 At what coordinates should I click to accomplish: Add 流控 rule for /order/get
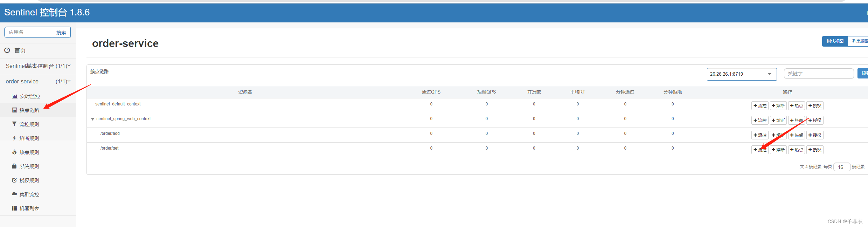coord(760,150)
